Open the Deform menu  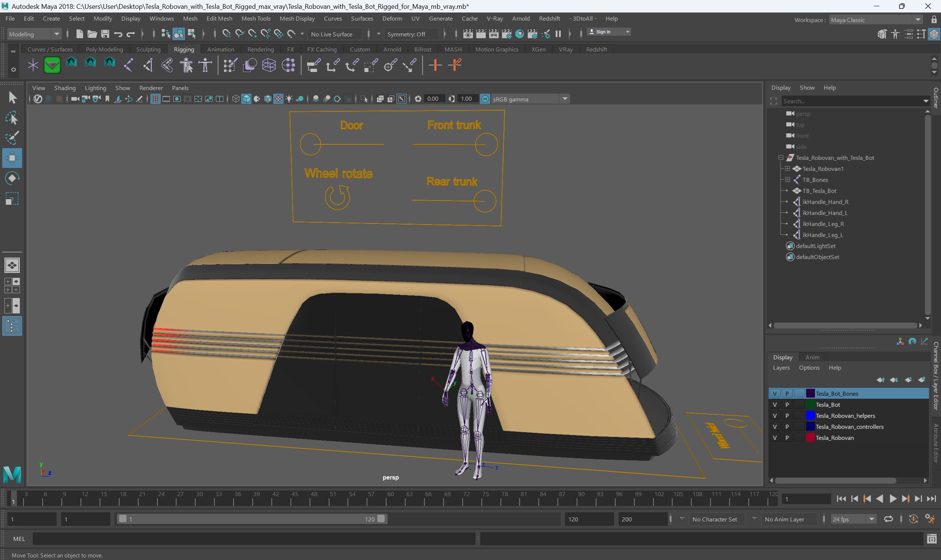392,18
